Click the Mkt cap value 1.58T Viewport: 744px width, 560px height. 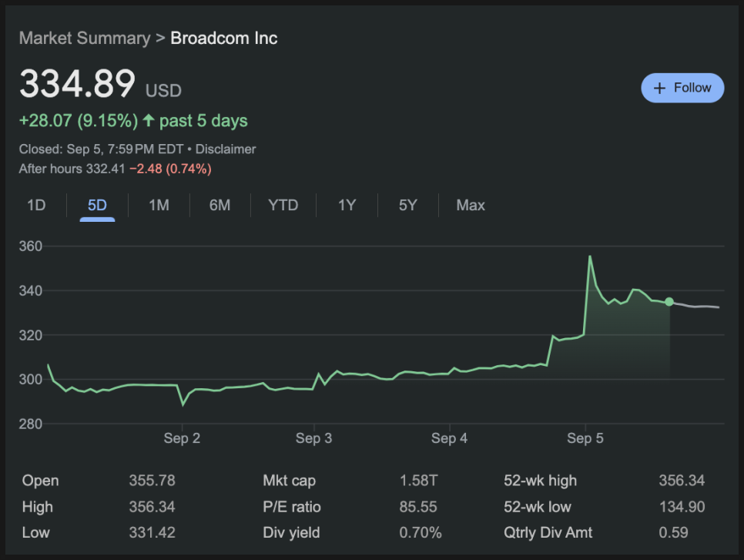[x=418, y=480]
